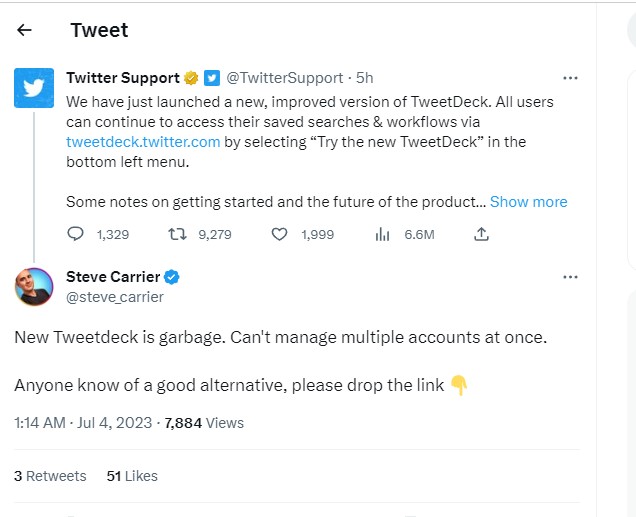Open the @steve_carrier handle link
This screenshot has width=636, height=517.
(115, 297)
